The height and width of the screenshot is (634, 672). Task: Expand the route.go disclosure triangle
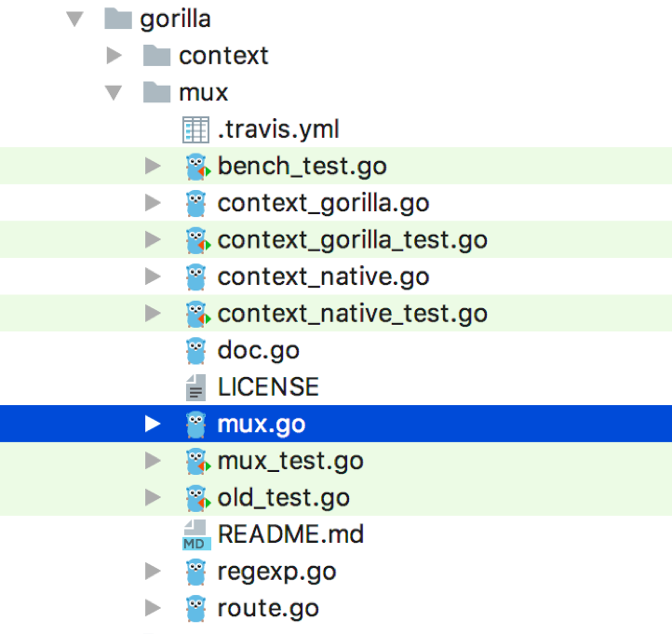[x=153, y=608]
